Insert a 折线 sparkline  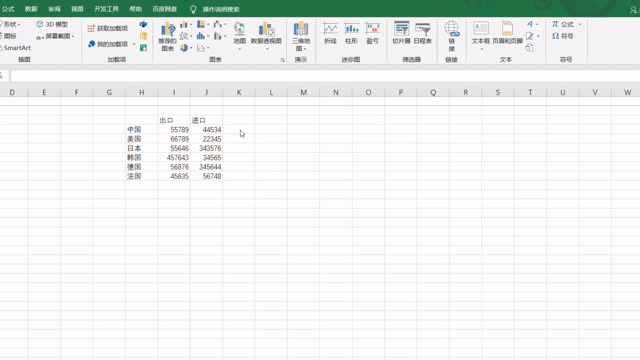(330, 33)
